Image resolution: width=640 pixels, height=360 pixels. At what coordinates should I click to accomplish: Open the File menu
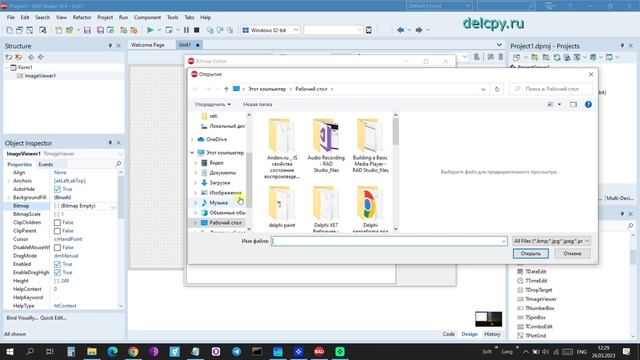pyautogui.click(x=11, y=18)
